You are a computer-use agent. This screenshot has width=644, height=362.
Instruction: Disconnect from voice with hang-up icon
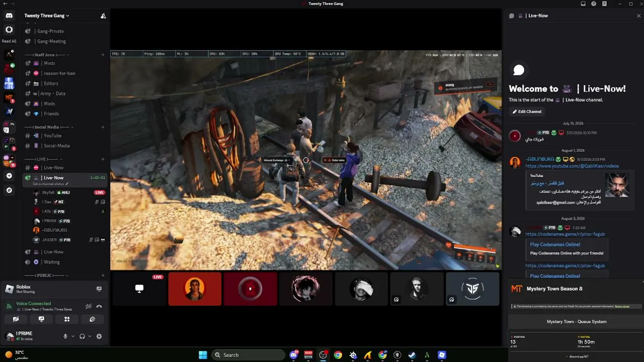coord(99,306)
